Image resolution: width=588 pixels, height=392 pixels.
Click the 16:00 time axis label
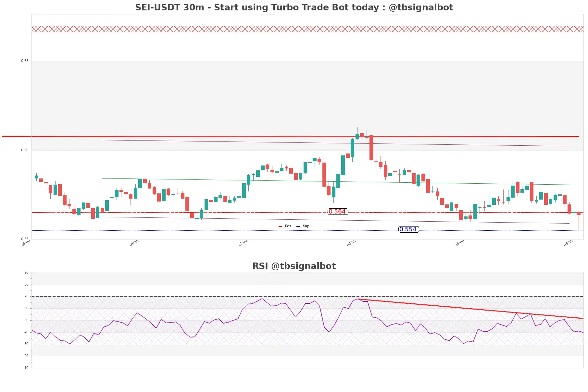(460, 243)
